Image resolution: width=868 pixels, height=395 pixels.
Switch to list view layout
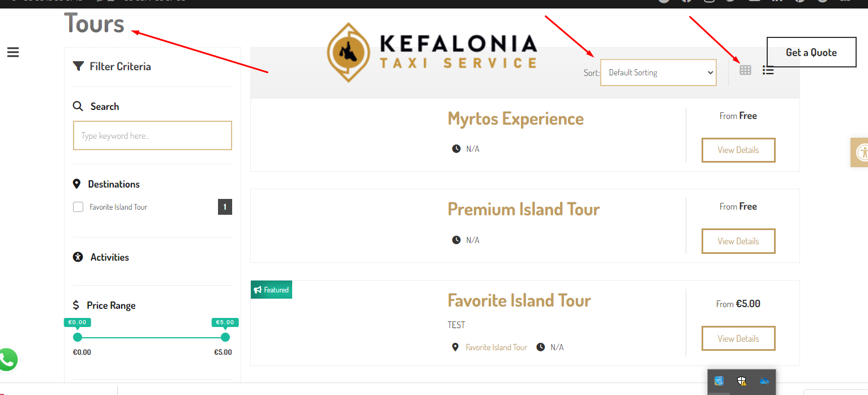pyautogui.click(x=768, y=70)
